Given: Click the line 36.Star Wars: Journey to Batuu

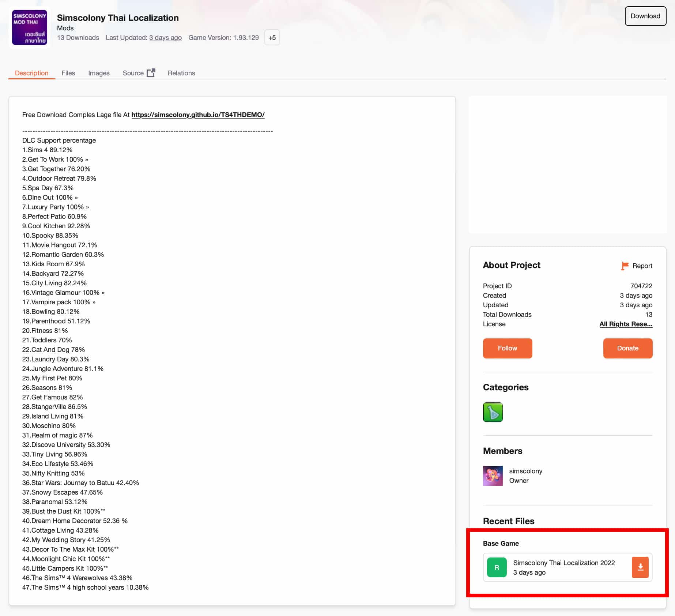Looking at the screenshot, I should [x=80, y=483].
